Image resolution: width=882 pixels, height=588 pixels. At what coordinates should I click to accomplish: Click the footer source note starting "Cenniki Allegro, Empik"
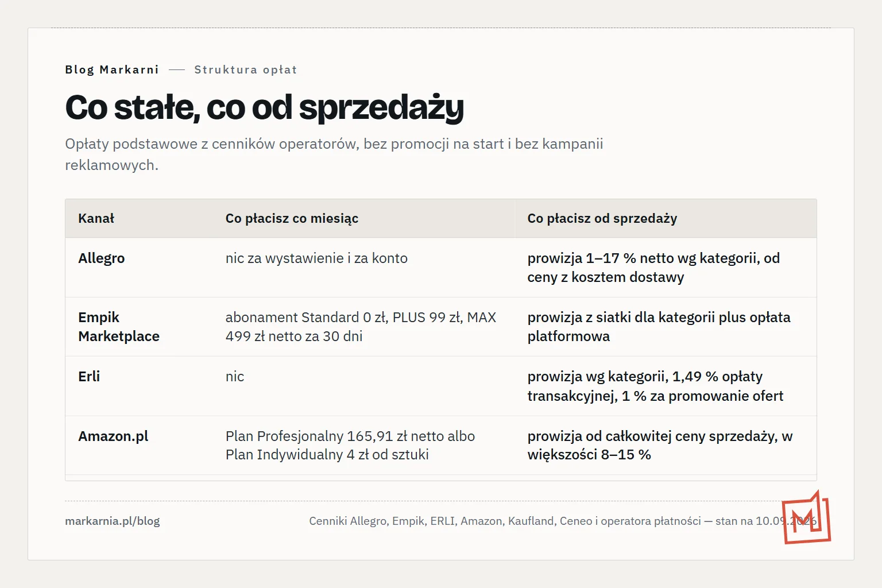coord(563,521)
